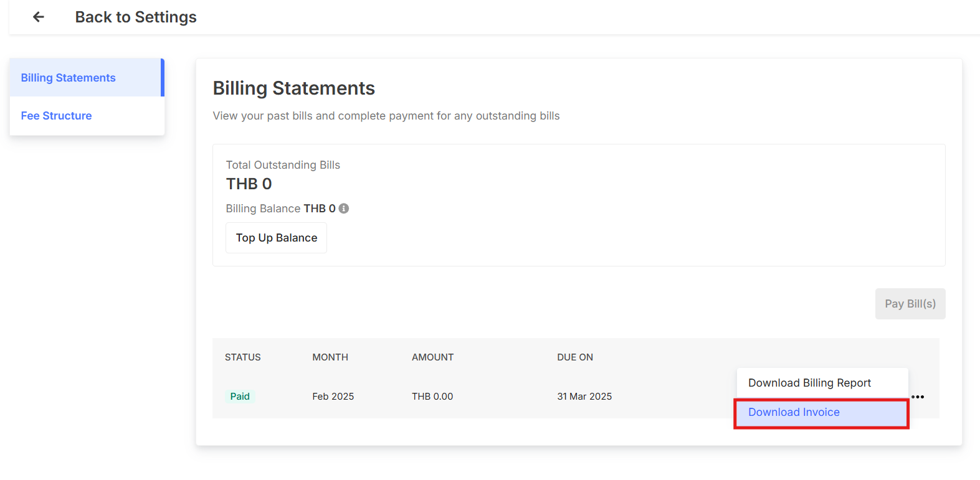
Task: Click the Feb 2025 month cell
Action: (333, 397)
